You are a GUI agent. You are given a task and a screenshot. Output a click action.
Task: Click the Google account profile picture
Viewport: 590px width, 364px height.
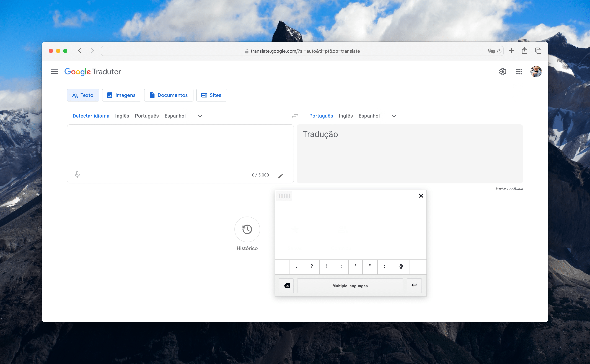tap(536, 72)
